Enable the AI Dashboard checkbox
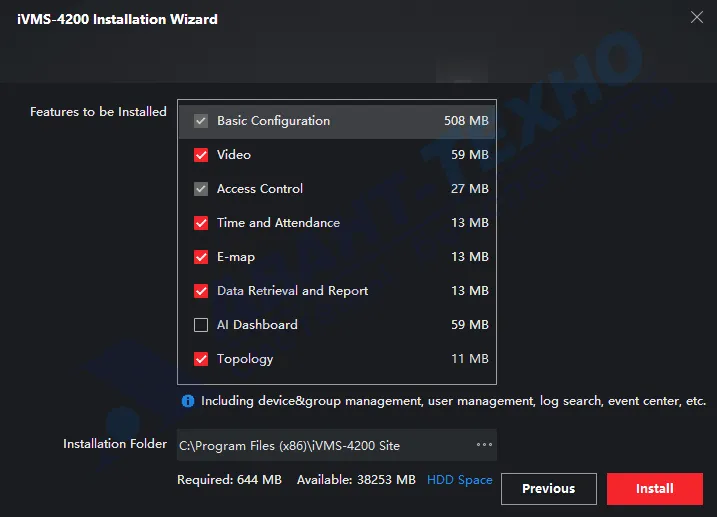The width and height of the screenshot is (717, 517). click(x=201, y=325)
